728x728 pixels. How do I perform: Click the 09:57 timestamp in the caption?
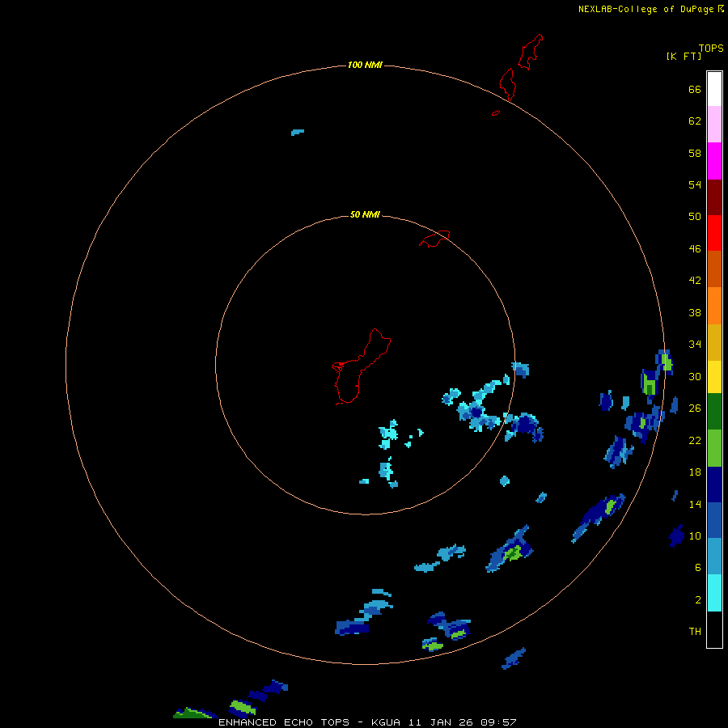tap(499, 722)
